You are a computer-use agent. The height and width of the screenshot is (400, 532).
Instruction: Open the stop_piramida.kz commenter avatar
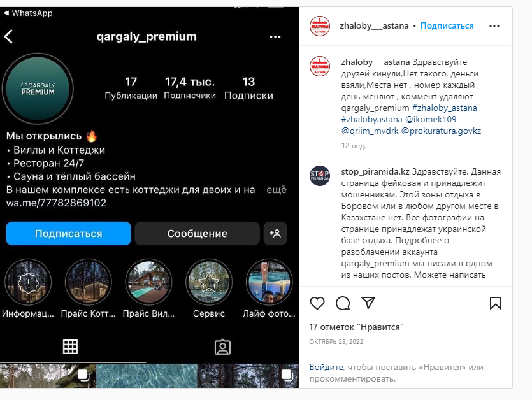tap(320, 176)
